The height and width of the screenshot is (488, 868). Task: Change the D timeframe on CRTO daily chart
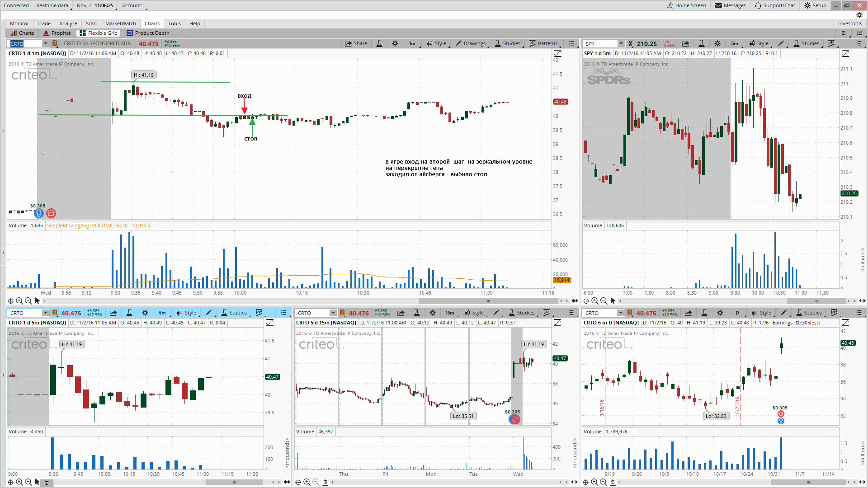(737, 313)
